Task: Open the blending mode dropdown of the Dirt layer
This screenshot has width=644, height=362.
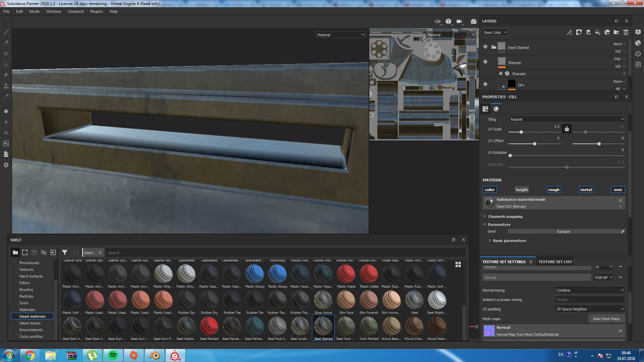Action: pyautogui.click(x=618, y=81)
